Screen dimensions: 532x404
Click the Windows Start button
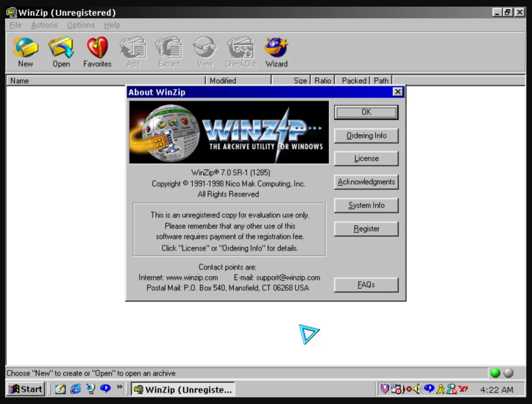pos(26,389)
